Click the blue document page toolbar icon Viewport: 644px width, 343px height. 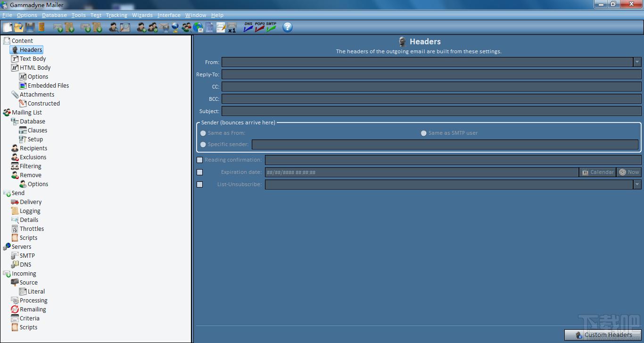[x=209, y=27]
